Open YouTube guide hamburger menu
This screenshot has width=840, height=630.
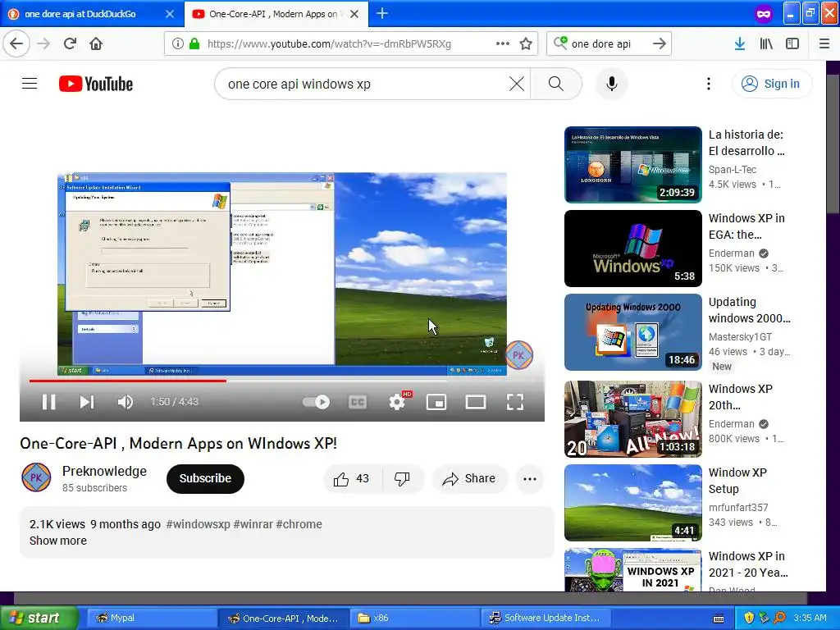click(30, 84)
